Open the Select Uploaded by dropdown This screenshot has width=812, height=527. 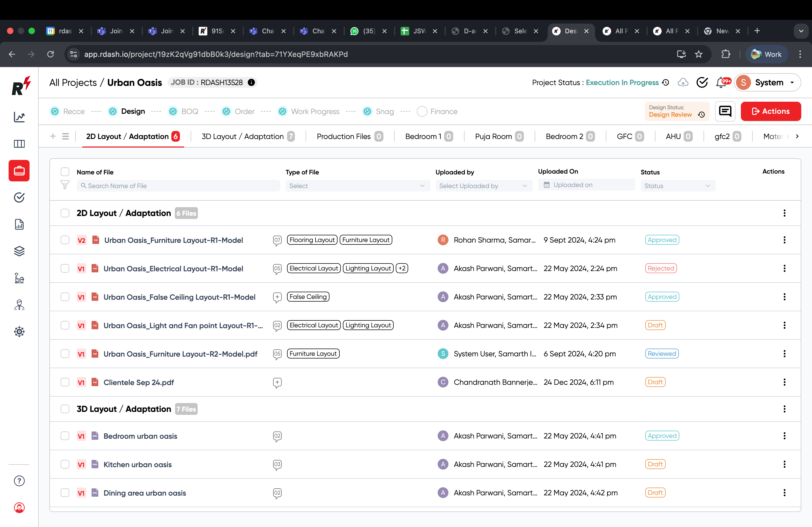tap(483, 186)
